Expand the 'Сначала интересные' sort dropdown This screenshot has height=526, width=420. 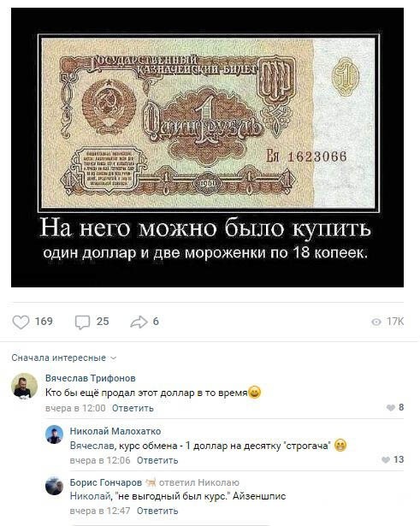point(64,358)
